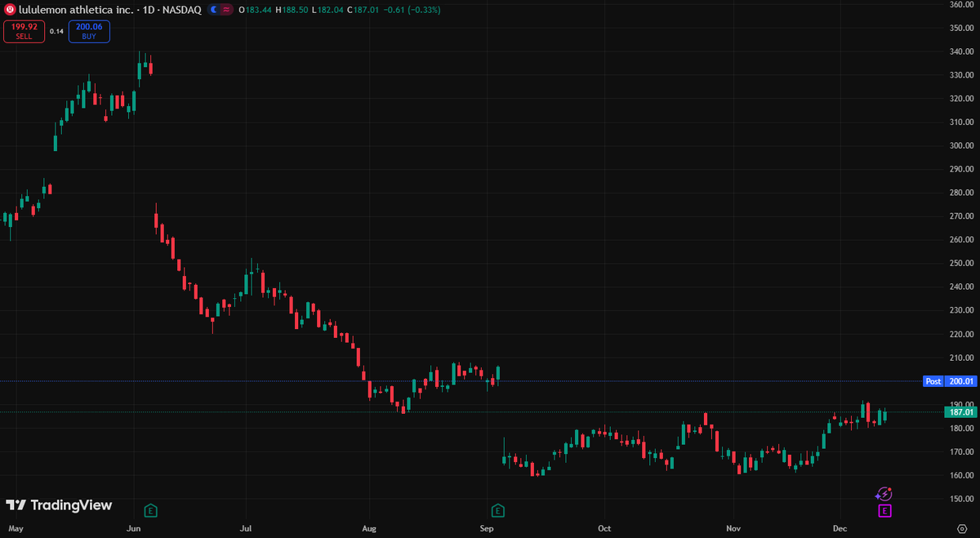Click the 200.06 BUY button
The height and width of the screenshot is (538, 980).
tap(89, 32)
